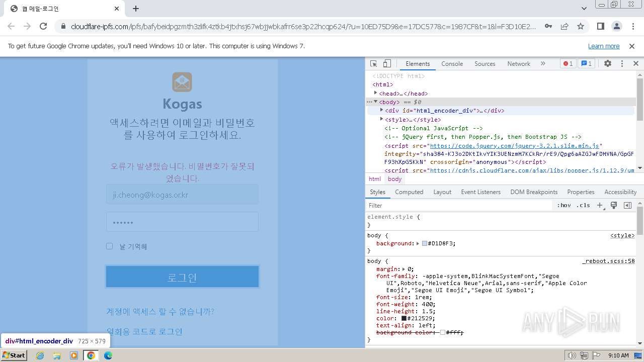The width and height of the screenshot is (644, 362).
Task: Open the Chrome three-dot menu
Action: click(632, 26)
